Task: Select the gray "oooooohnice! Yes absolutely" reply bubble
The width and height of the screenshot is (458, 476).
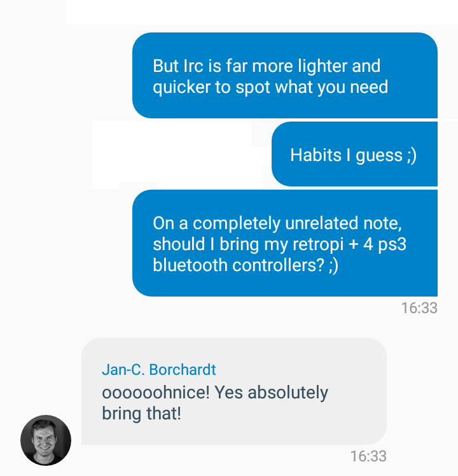Action: [234, 391]
